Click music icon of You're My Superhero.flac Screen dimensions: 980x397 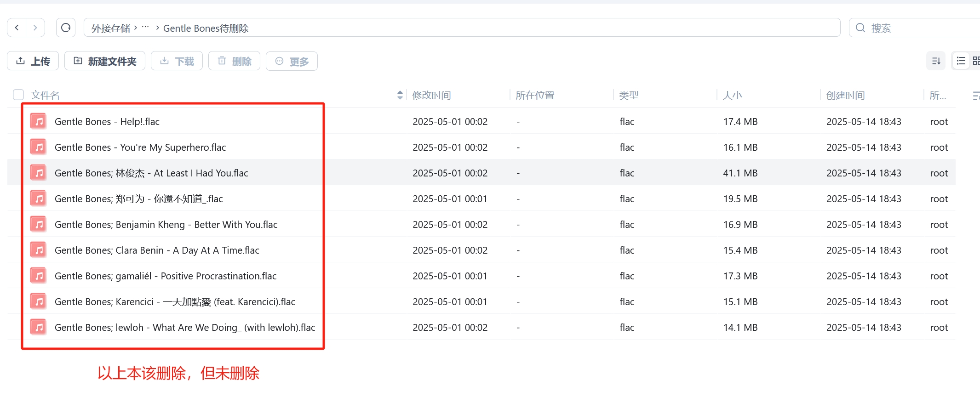pyautogui.click(x=39, y=147)
